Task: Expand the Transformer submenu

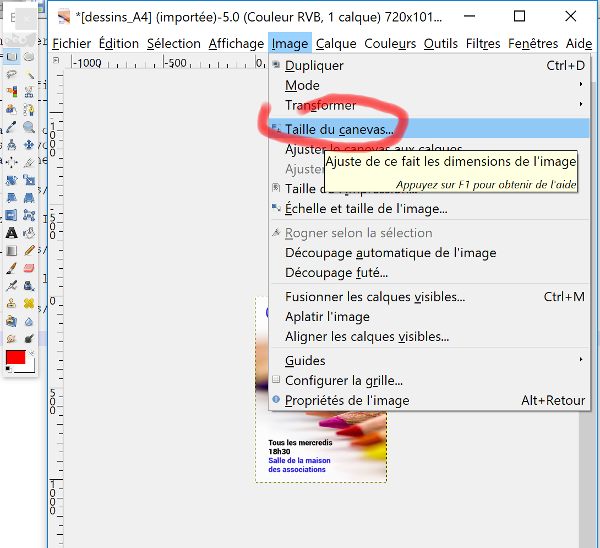Action: pos(429,105)
